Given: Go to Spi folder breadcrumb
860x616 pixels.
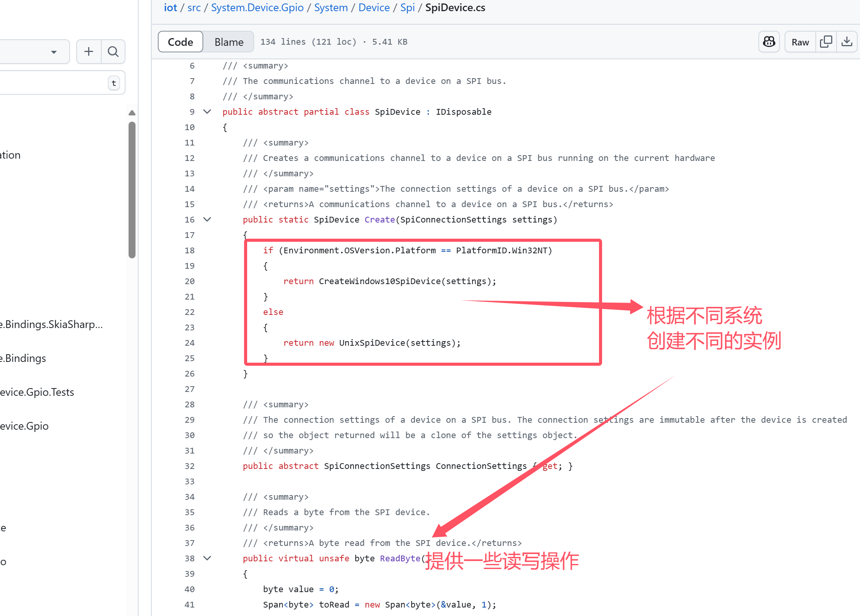Looking at the screenshot, I should pyautogui.click(x=407, y=8).
